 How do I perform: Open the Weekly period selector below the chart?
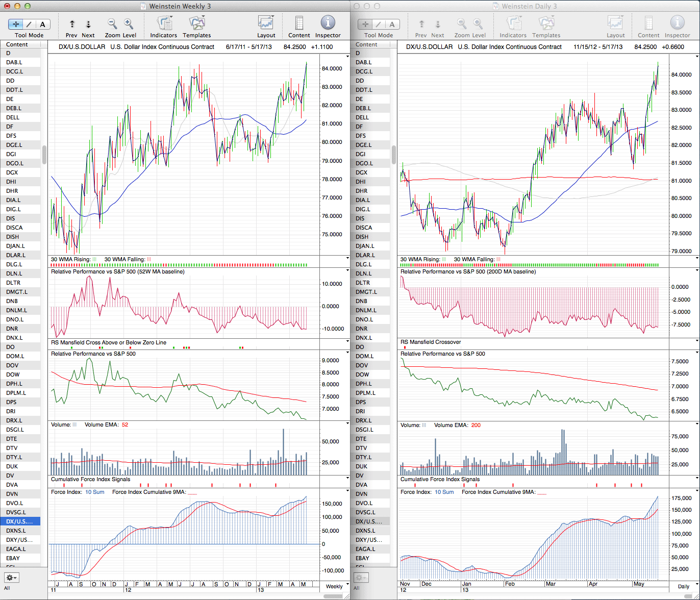[334, 586]
